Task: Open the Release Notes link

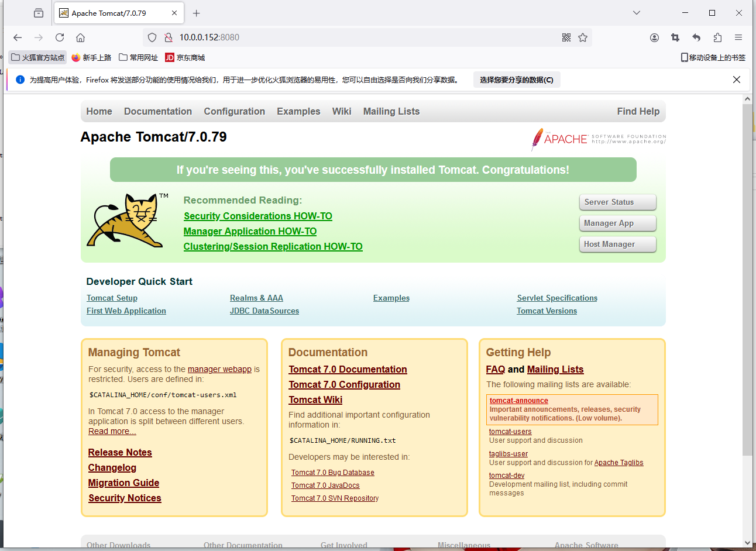Action: click(120, 453)
